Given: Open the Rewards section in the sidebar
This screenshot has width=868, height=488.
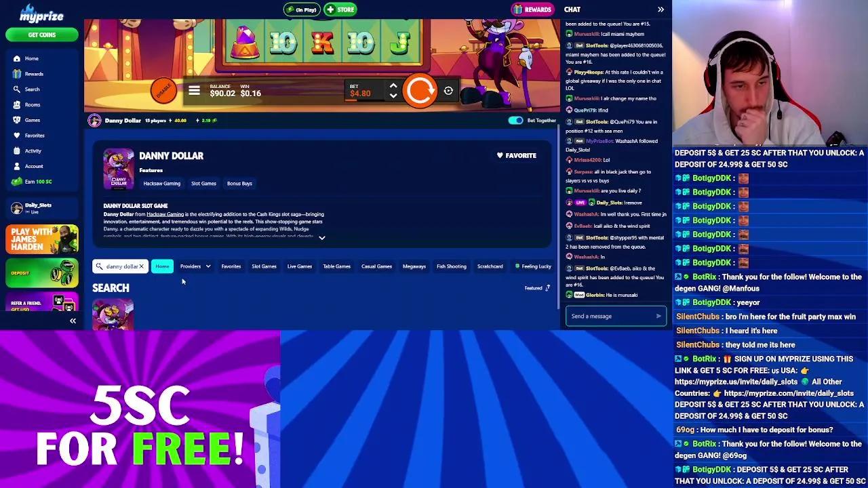Looking at the screenshot, I should (x=32, y=73).
